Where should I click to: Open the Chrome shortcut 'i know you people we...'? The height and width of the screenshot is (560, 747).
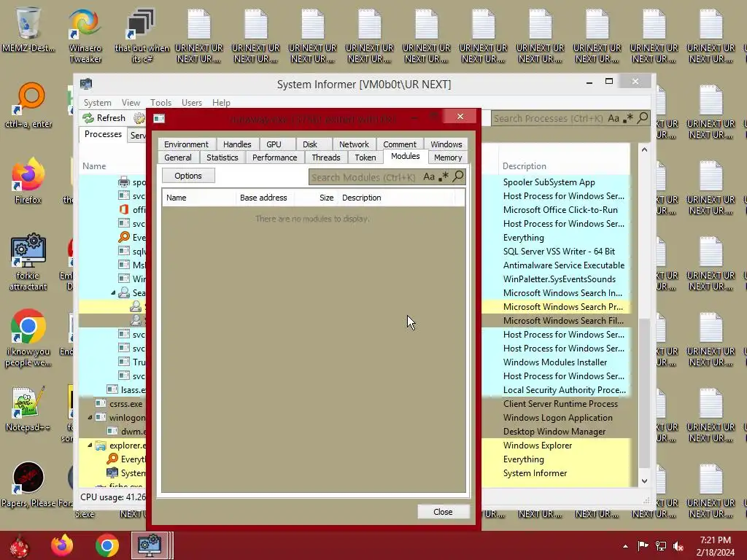28,338
